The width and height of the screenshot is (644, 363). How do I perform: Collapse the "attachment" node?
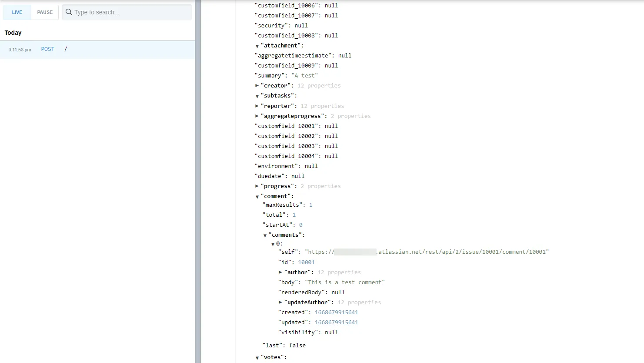(257, 46)
